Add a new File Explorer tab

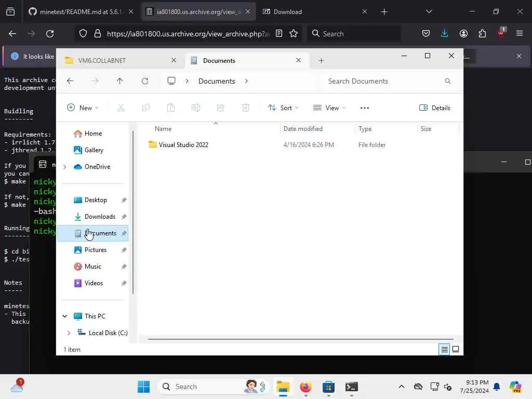[321, 61]
